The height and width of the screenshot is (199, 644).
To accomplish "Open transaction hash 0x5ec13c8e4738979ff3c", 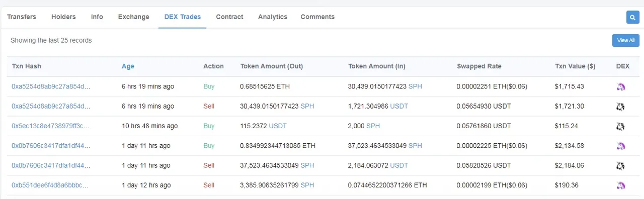I will [51, 126].
